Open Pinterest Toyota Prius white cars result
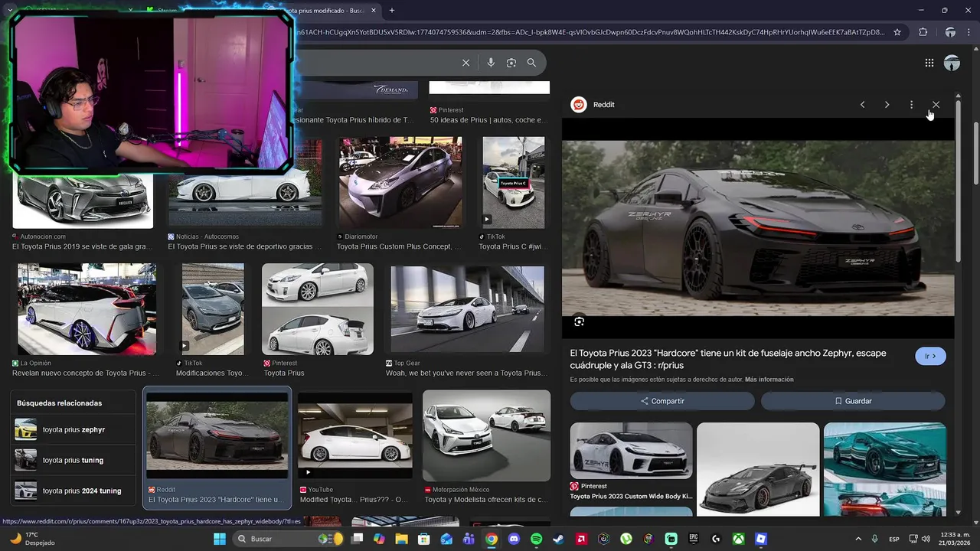 pyautogui.click(x=318, y=309)
